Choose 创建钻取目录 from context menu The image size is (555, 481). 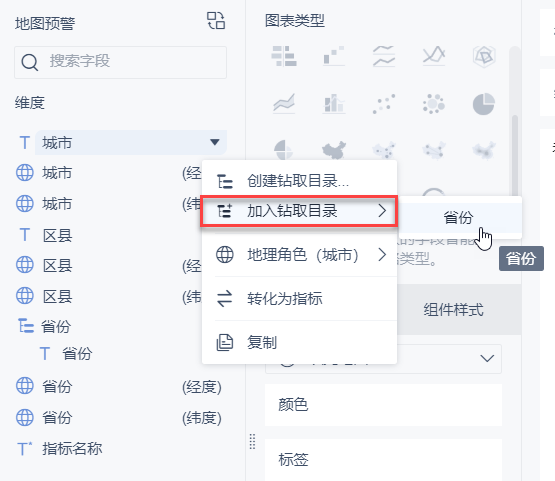coord(299,181)
